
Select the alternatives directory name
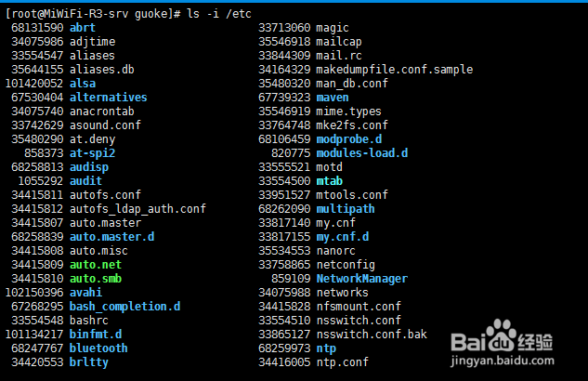(x=108, y=98)
